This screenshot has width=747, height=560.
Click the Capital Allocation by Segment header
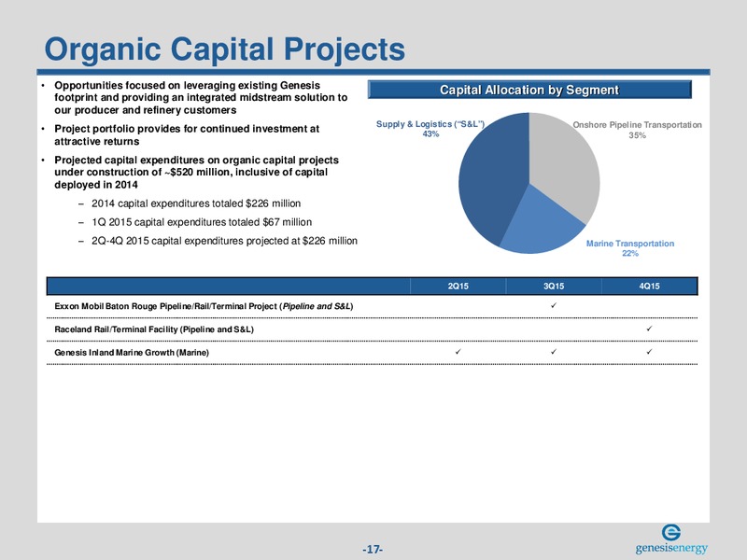[x=529, y=90]
